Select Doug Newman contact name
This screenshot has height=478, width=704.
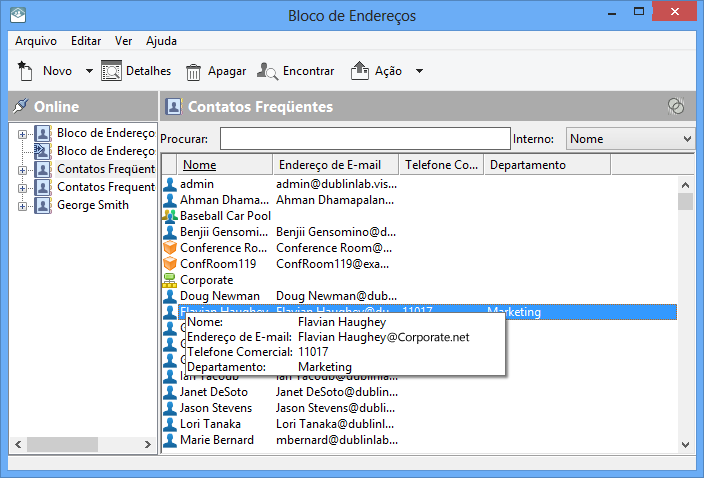[220, 296]
